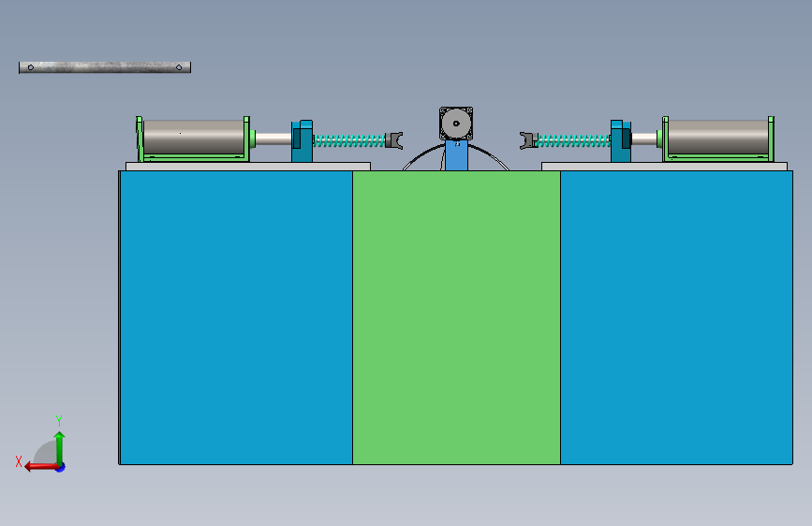Viewport: 812px width, 526px height.
Task: Select the curved wire right of the motor post
Action: point(489,155)
